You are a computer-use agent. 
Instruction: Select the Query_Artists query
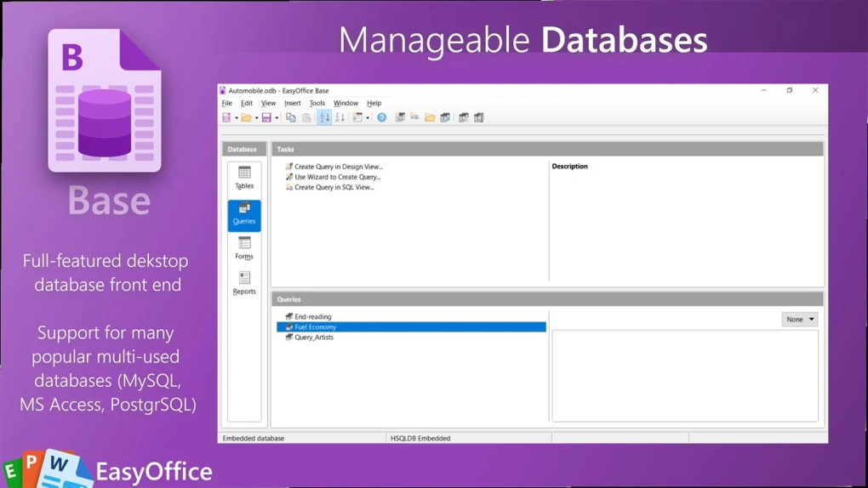[310, 337]
